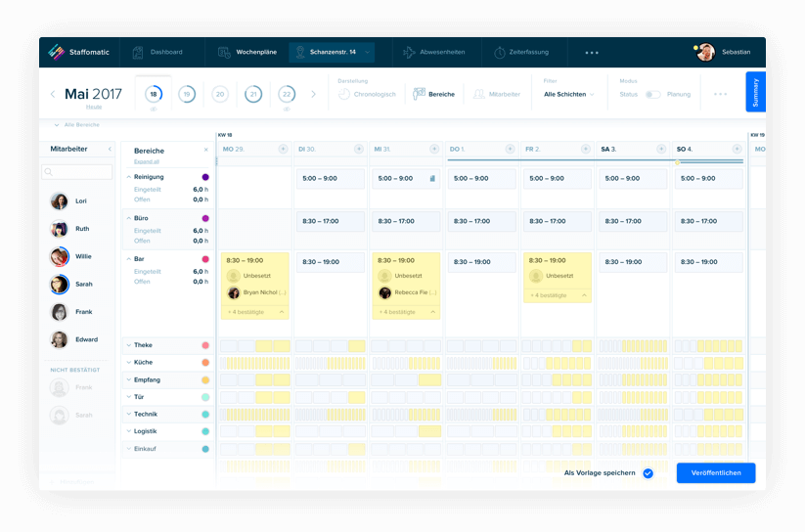Collapse the Reinigung section
Viewport: 805px width, 532px height.
129,176
